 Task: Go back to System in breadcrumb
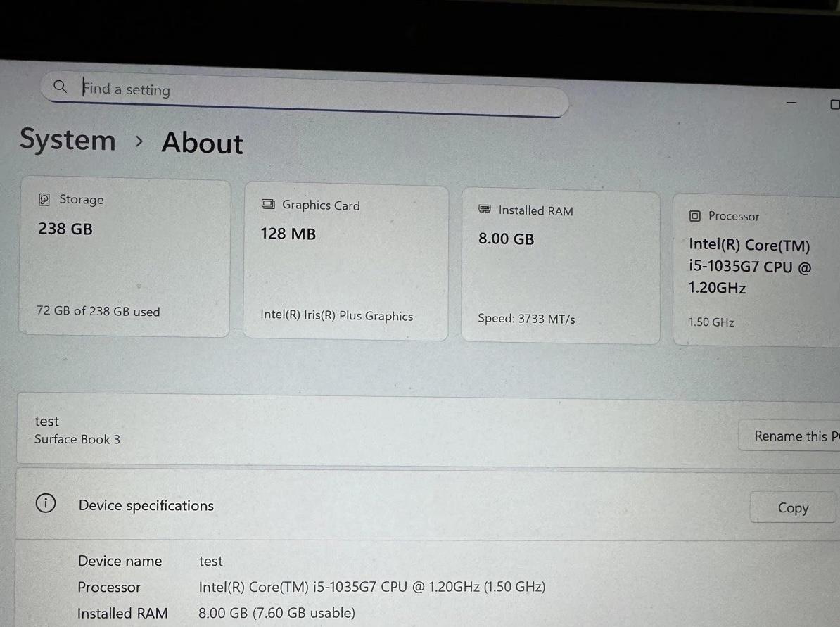click(x=68, y=139)
